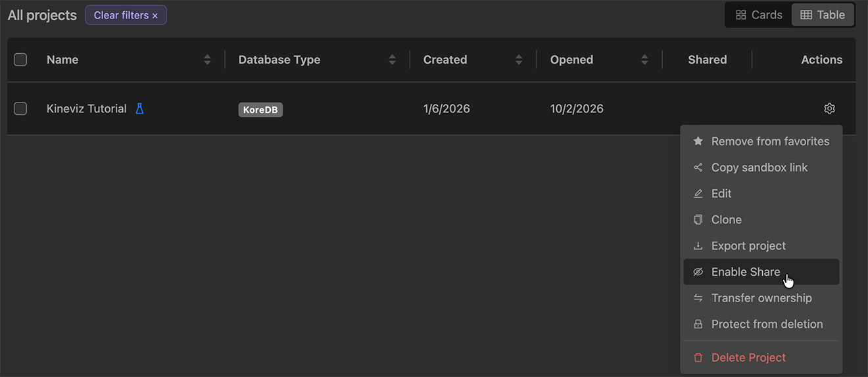868x377 pixels.
Task: Click the table icon in the Table button
Action: [806, 14]
